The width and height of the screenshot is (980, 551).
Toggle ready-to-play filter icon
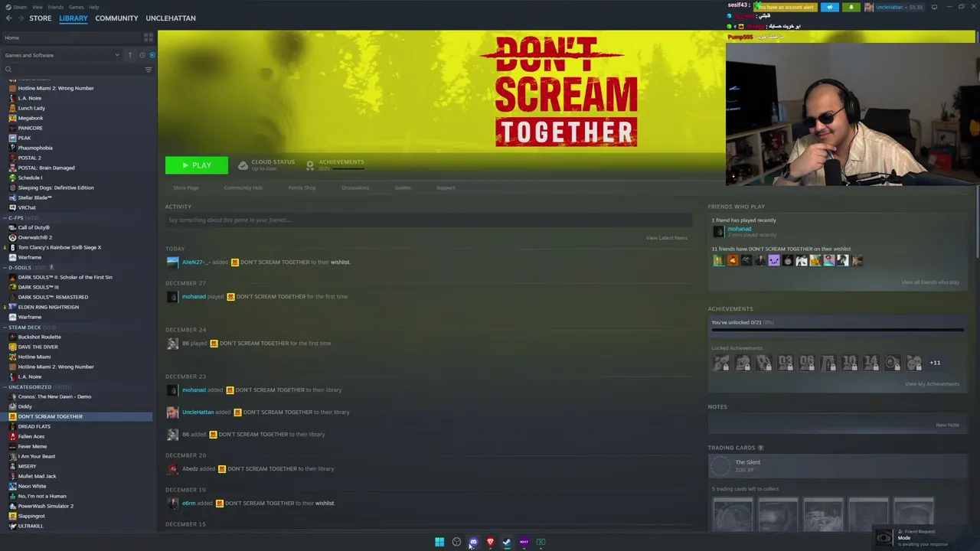click(x=152, y=55)
